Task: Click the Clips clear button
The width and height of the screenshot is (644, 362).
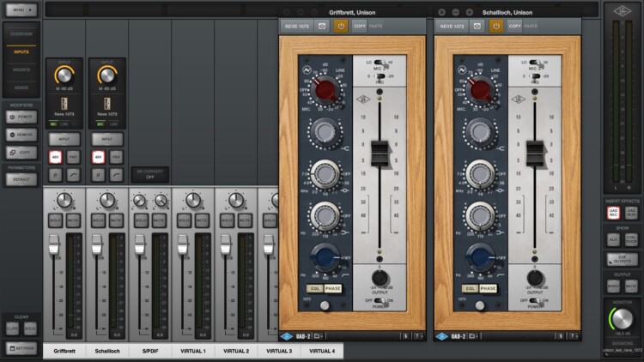Action: [x=12, y=329]
